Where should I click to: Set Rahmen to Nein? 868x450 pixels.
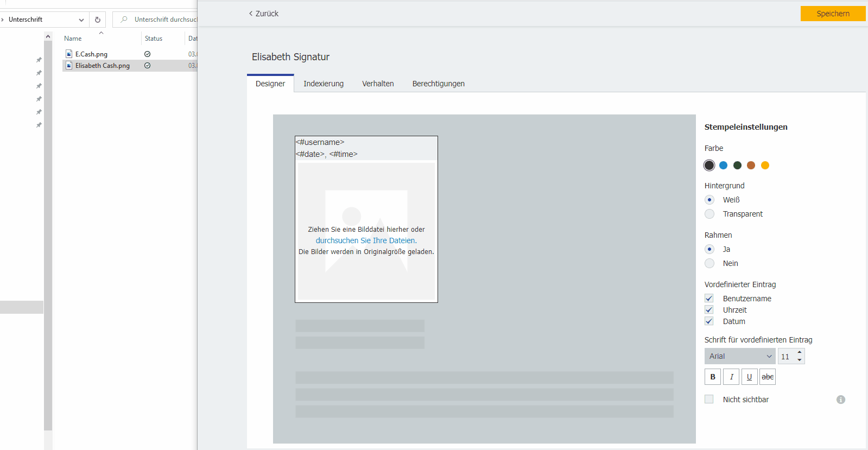709,263
